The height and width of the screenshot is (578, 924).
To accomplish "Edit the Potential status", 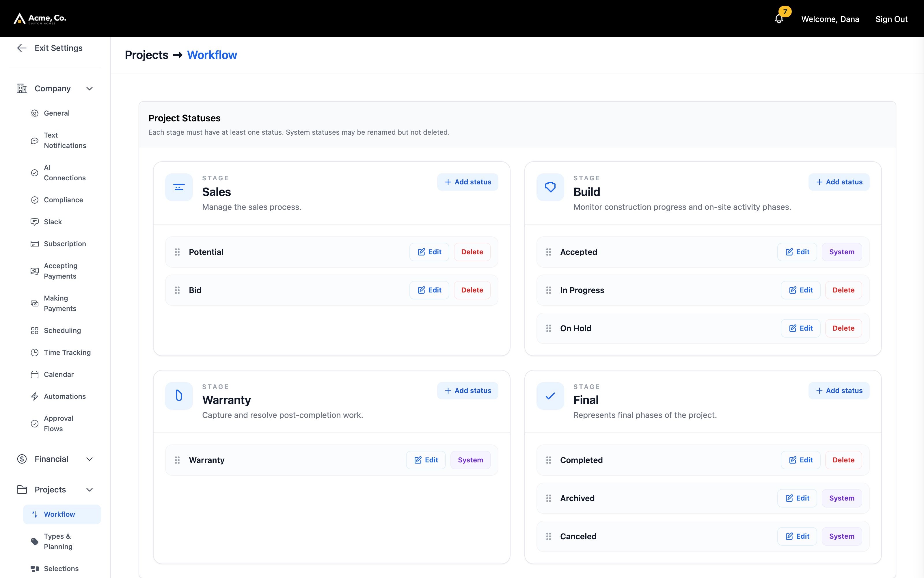I will [429, 252].
